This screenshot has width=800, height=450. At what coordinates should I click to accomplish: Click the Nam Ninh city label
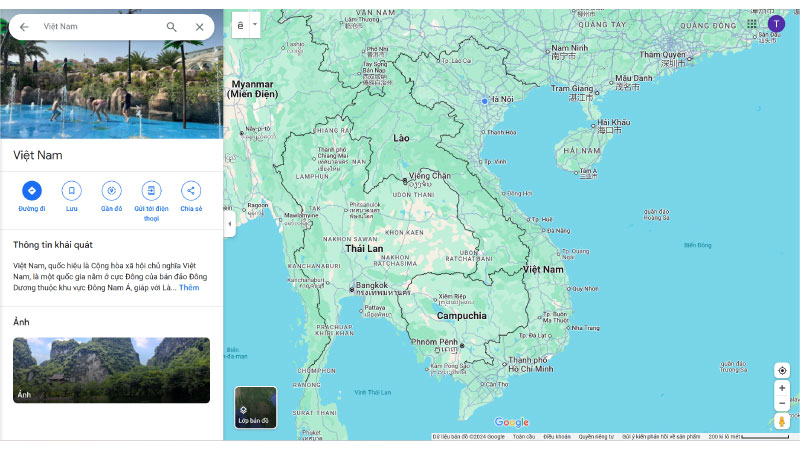569,48
